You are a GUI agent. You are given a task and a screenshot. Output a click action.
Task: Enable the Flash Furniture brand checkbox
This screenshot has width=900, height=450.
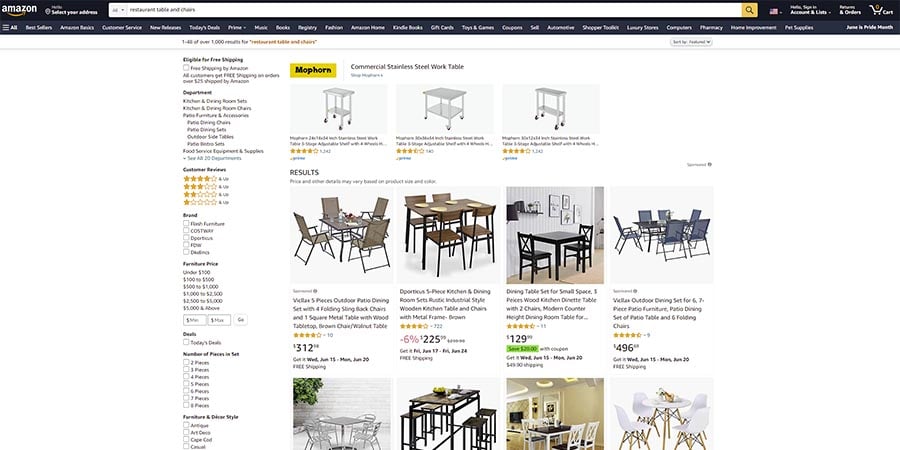186,223
